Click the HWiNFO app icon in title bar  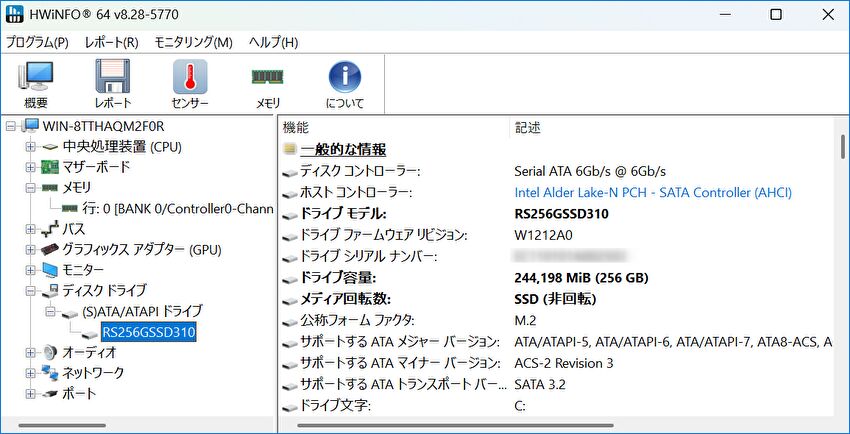point(15,14)
